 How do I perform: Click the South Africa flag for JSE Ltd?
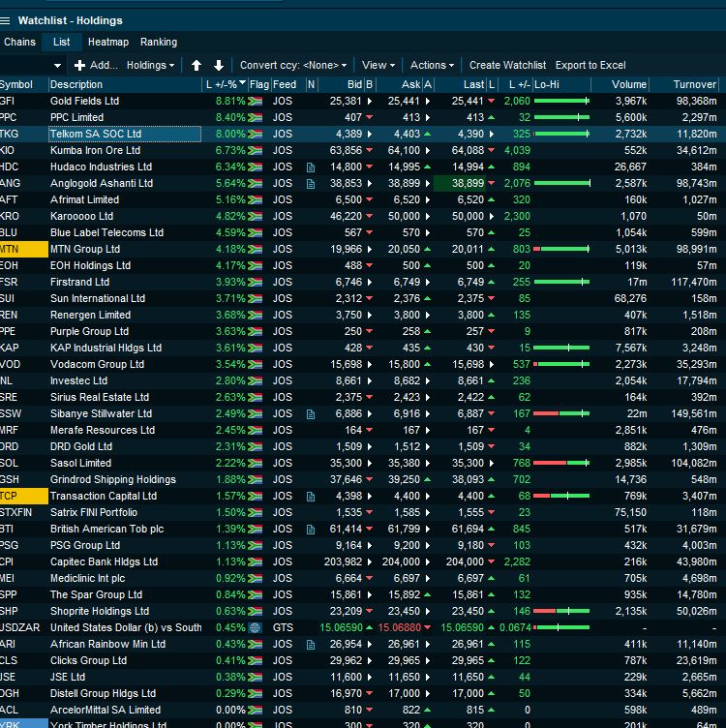point(255,678)
